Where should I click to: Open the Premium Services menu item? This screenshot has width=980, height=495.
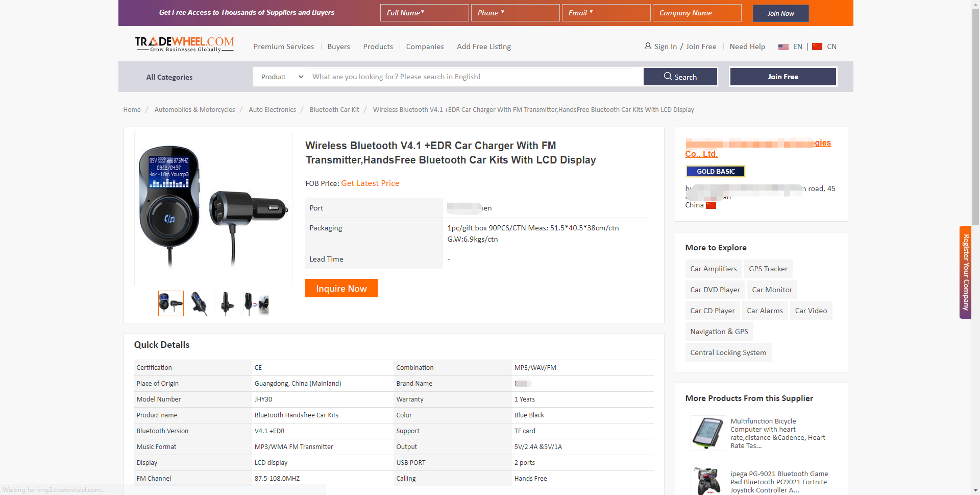click(x=284, y=46)
